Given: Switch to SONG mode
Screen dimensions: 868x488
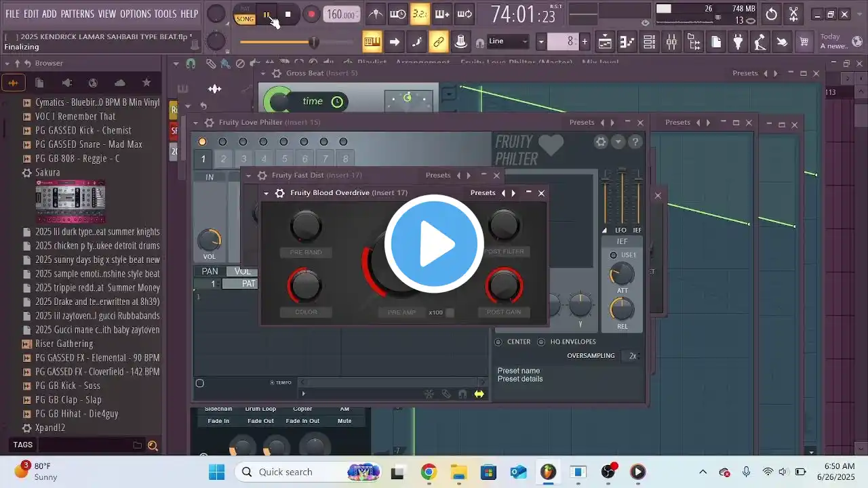Looking at the screenshot, I should 245,19.
